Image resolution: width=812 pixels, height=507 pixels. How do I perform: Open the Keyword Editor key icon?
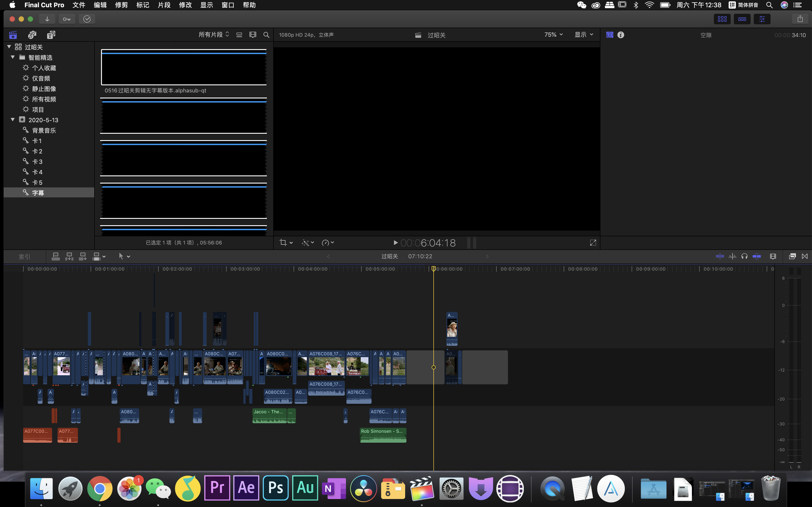click(67, 19)
